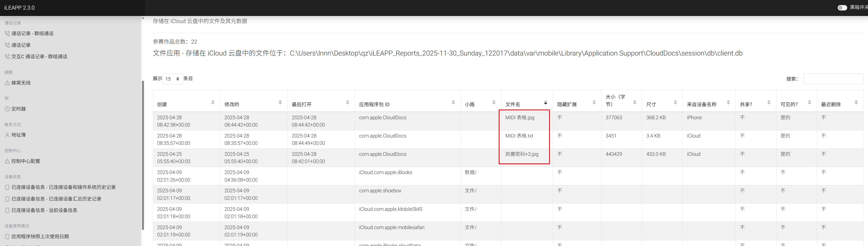Sort table by 尺寸 column
This screenshot has height=246, width=868.
pyautogui.click(x=662, y=101)
